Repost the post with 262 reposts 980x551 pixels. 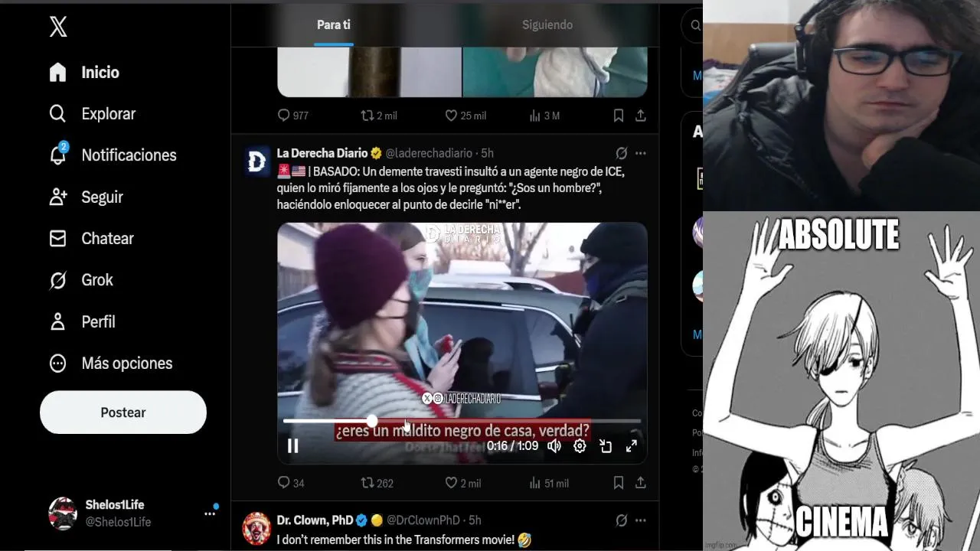(377, 483)
